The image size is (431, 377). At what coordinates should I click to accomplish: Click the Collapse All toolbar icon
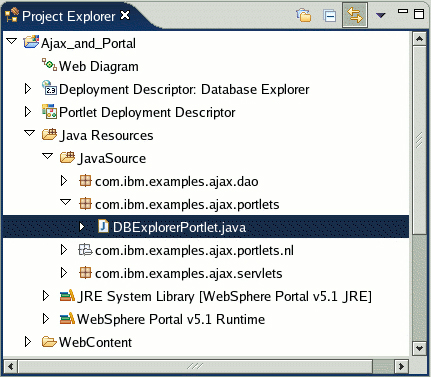pos(330,16)
